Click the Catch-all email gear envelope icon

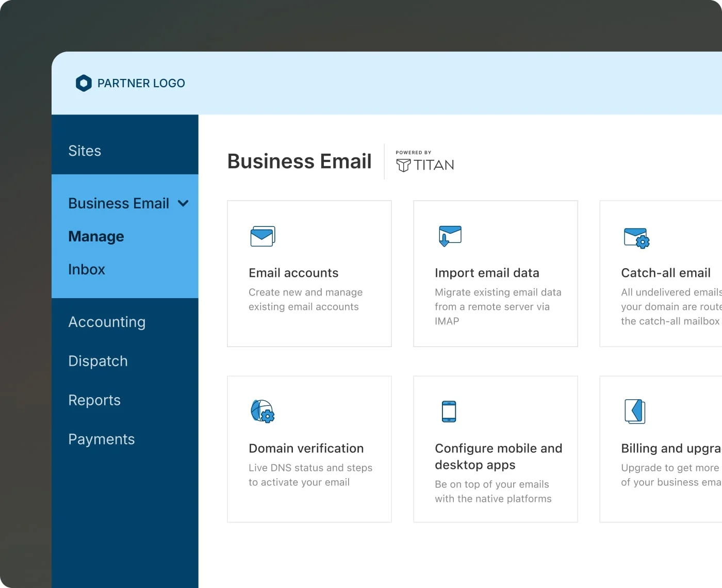[636, 238]
